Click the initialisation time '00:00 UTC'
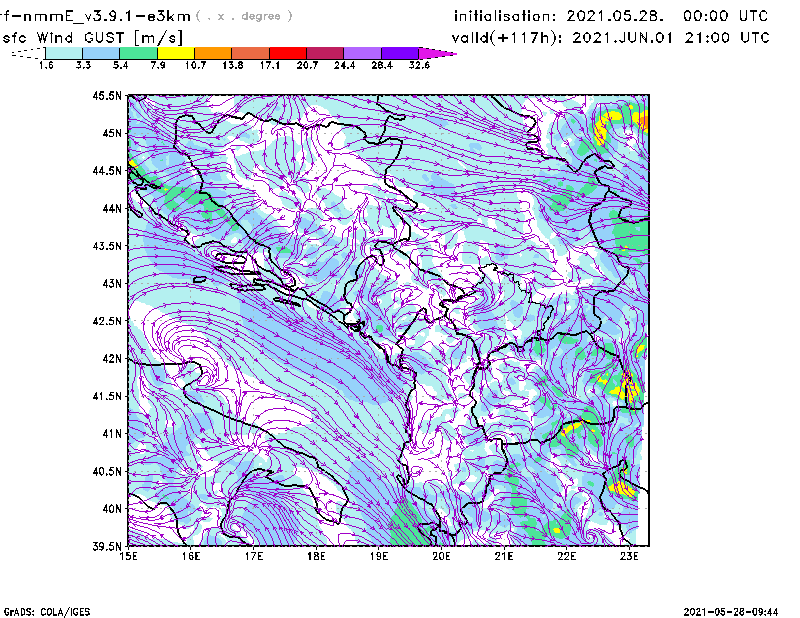 726,16
